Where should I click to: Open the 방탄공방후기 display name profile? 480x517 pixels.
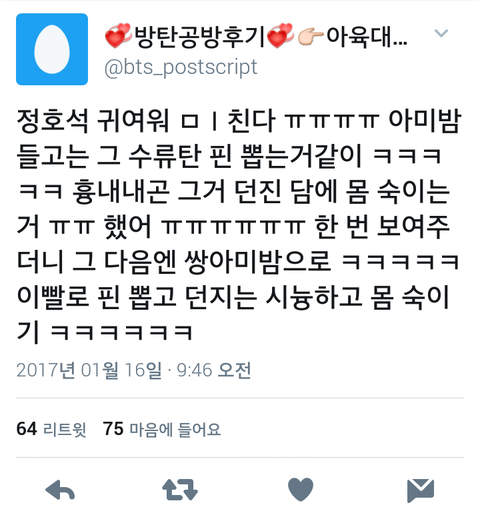[x=199, y=36]
